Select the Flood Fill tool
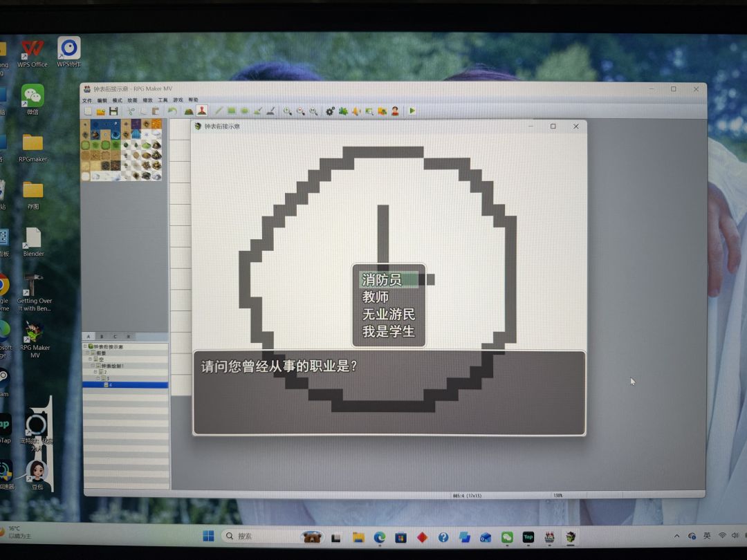The height and width of the screenshot is (560, 747). 257,111
